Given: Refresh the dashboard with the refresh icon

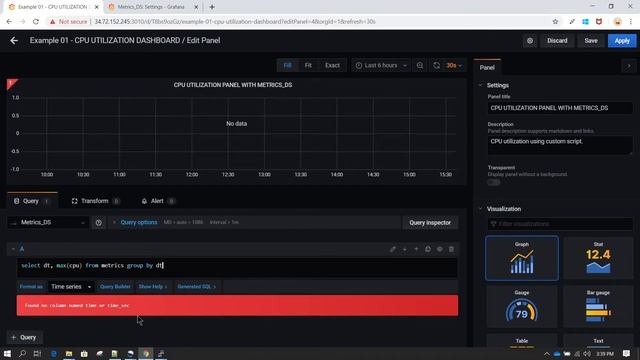Looking at the screenshot, I should click(x=436, y=65).
